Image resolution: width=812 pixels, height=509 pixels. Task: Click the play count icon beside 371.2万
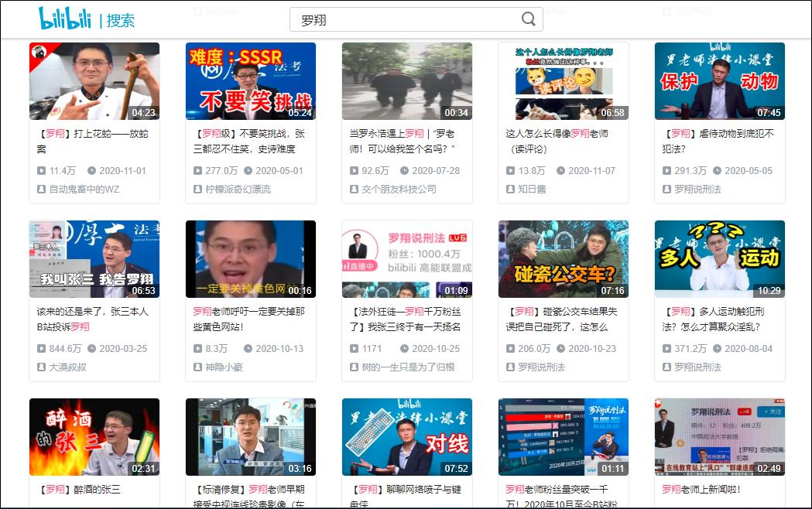coord(666,349)
